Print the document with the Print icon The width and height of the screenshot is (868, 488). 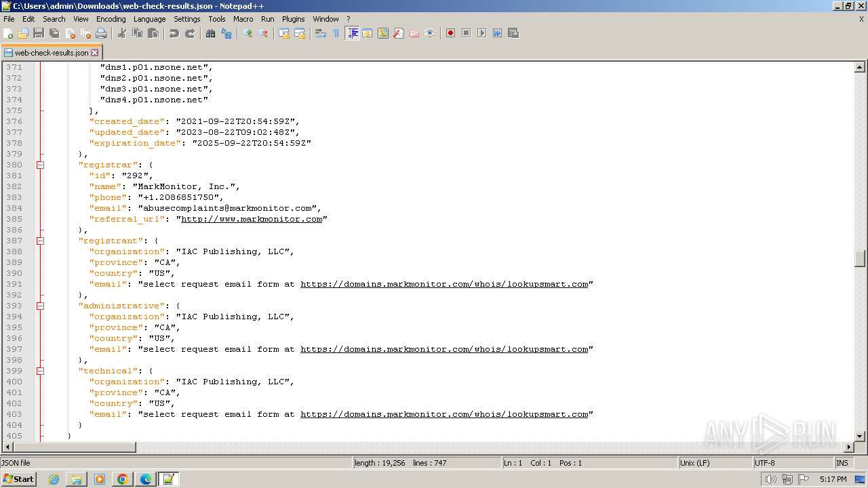[101, 33]
